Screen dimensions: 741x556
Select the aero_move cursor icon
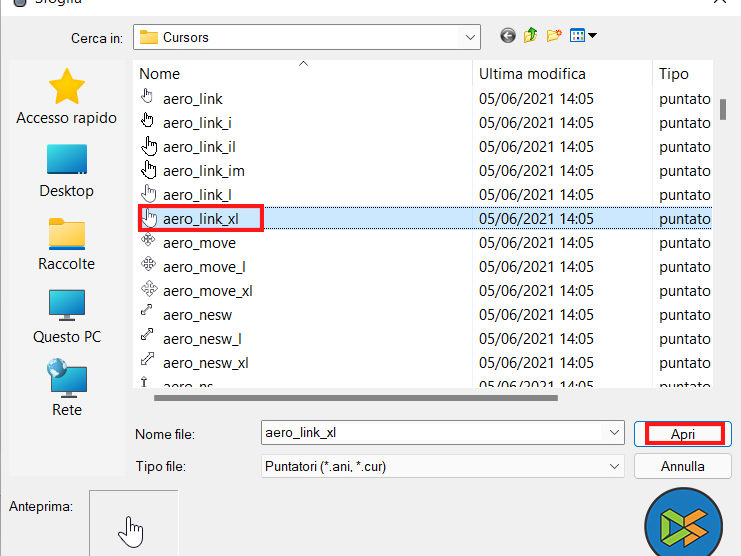tap(148, 240)
